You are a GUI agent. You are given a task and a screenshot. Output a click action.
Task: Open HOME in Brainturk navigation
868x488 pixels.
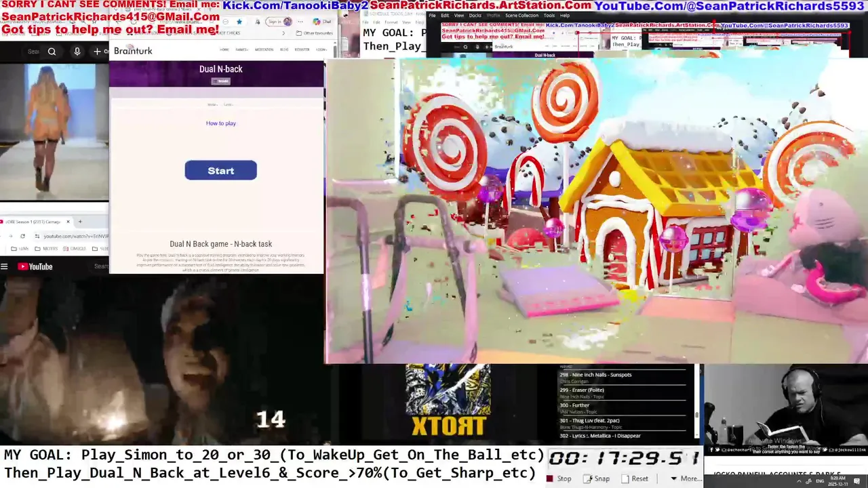[224, 49]
